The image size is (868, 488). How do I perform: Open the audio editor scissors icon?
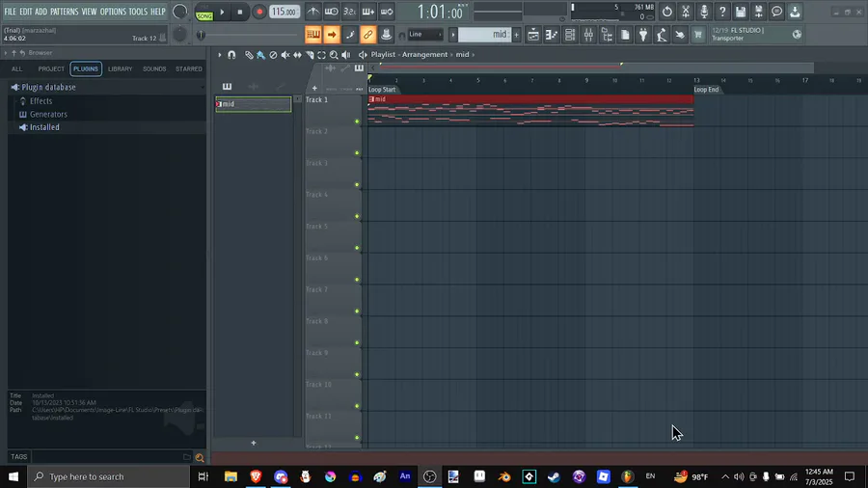pyautogui.click(x=686, y=12)
